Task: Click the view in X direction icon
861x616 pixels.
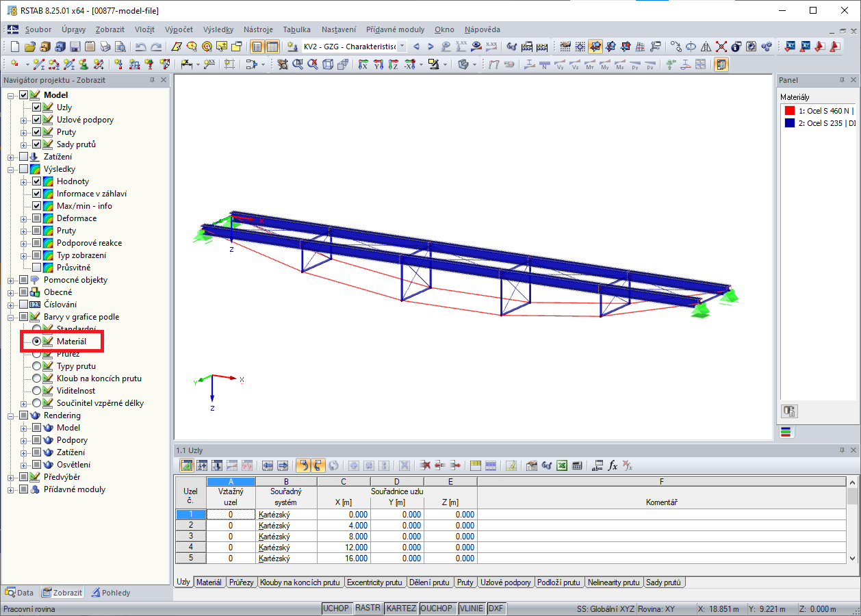Action: pos(363,64)
